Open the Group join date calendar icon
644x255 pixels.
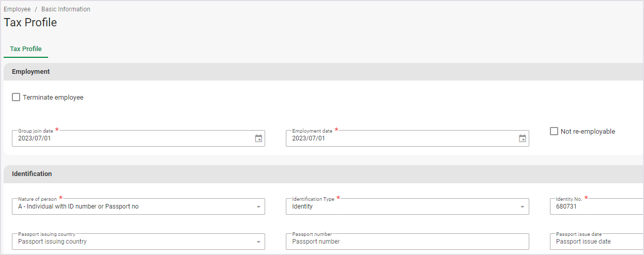point(258,138)
